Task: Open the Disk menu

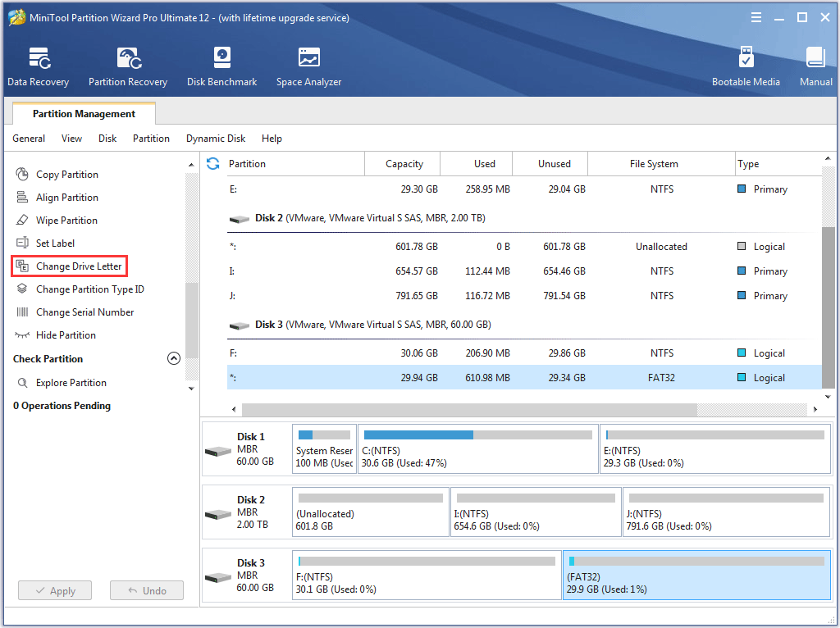Action: pyautogui.click(x=107, y=139)
